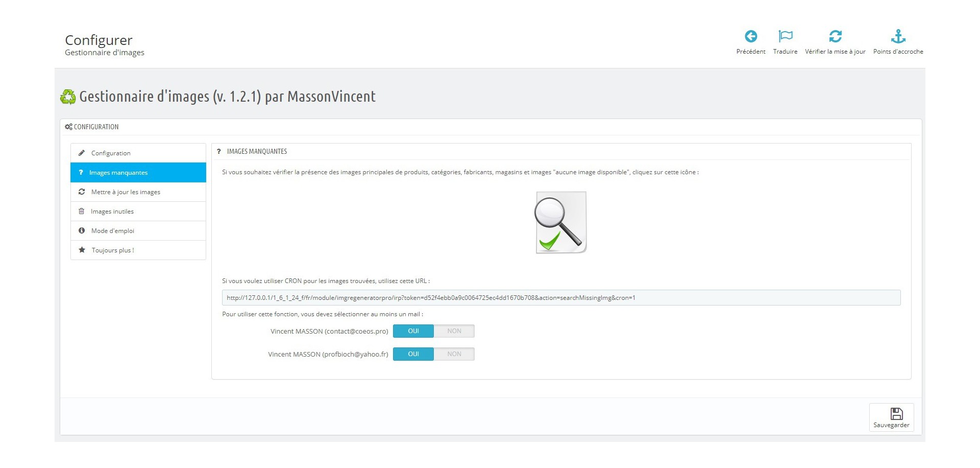Go to Mettre à jour les images
The image size is (980, 468).
126,192
